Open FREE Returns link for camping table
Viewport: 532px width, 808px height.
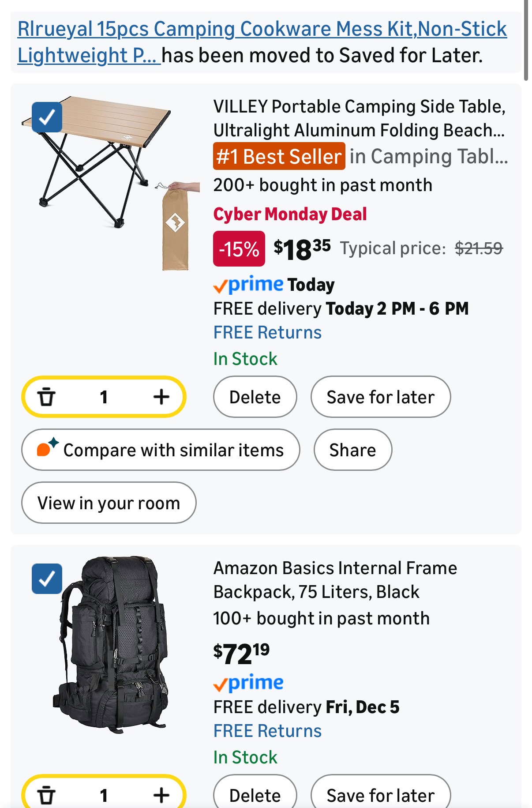pyautogui.click(x=267, y=332)
